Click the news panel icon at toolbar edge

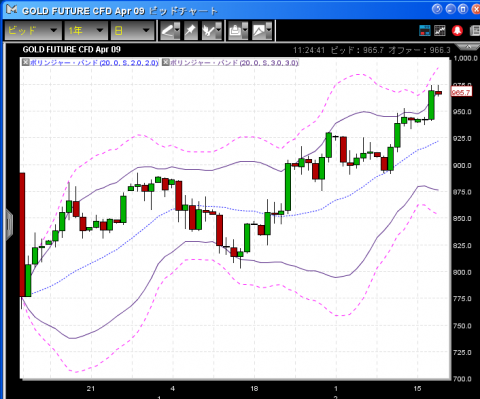(475, 30)
